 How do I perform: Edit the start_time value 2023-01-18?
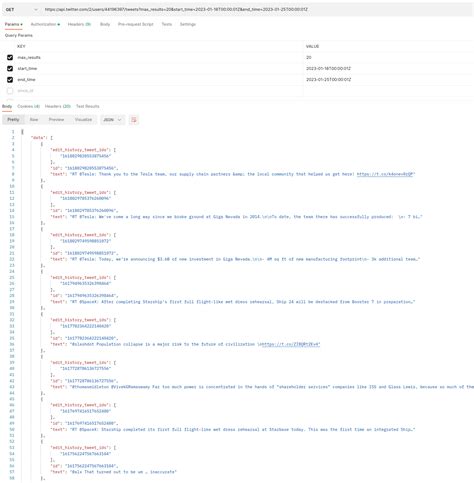point(388,68)
